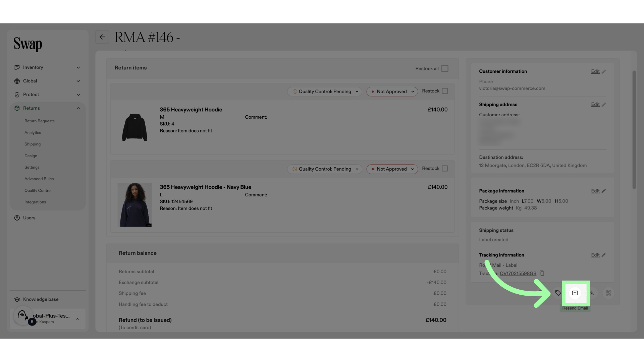Open the Not Approved dropdown for the Navy Blue hoodie
Viewport: 644px width, 362px height.
[392, 169]
